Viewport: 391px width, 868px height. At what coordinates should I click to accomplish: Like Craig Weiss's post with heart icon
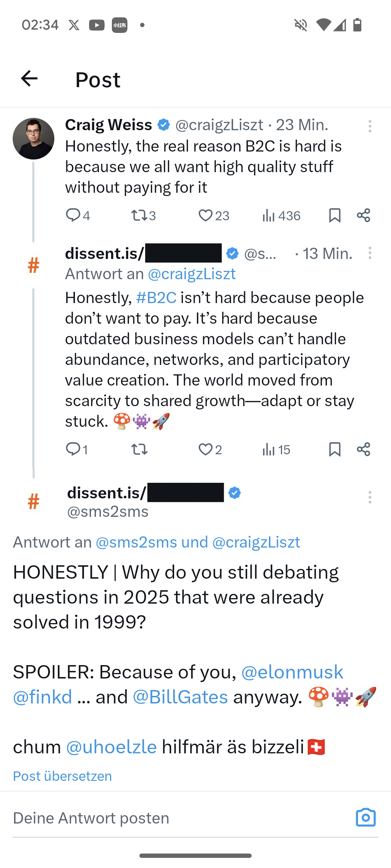tap(205, 216)
